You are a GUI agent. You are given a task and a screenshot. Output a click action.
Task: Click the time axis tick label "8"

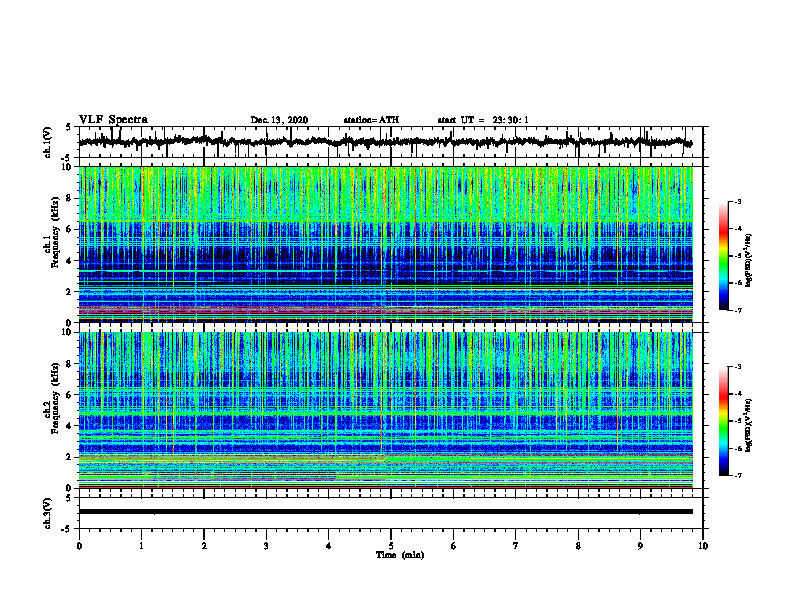coord(578,546)
